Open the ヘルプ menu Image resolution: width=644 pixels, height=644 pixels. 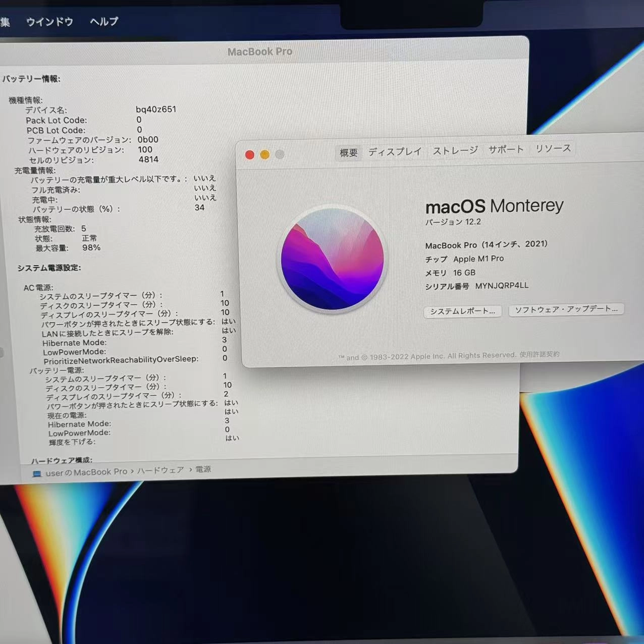click(x=103, y=22)
